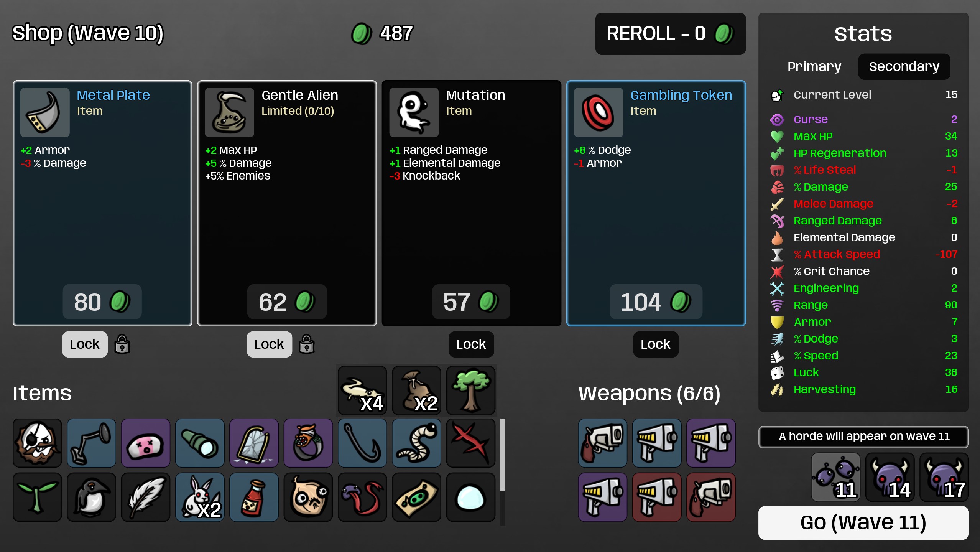This screenshot has height=552, width=980.
Task: Select the revolver in first weapon slot
Action: (x=603, y=443)
